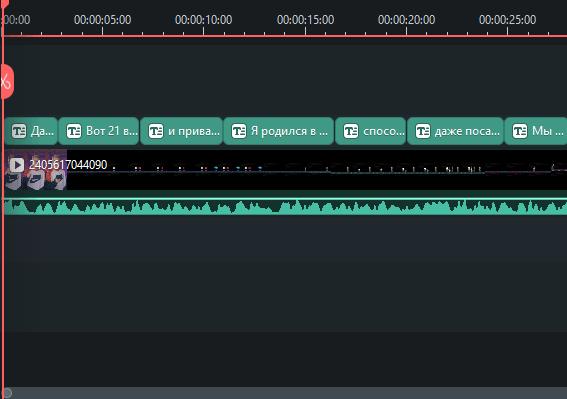The height and width of the screenshot is (399, 567).
Task: Click the scissors split button on playhead
Action: point(6,82)
